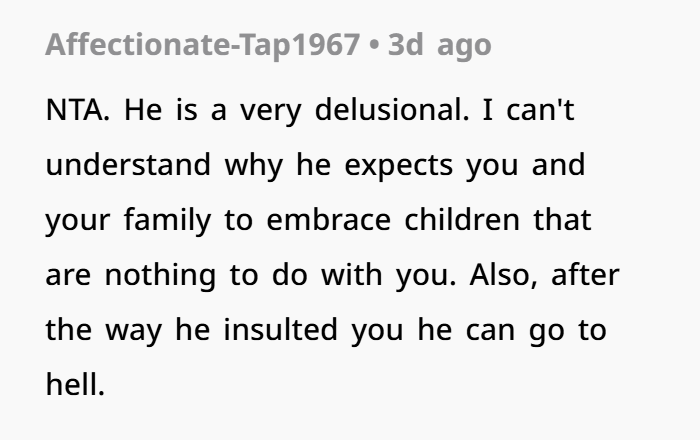Place cursor on the word "understand"
Image resolution: width=700 pixels, height=440 pixels.
128,165
